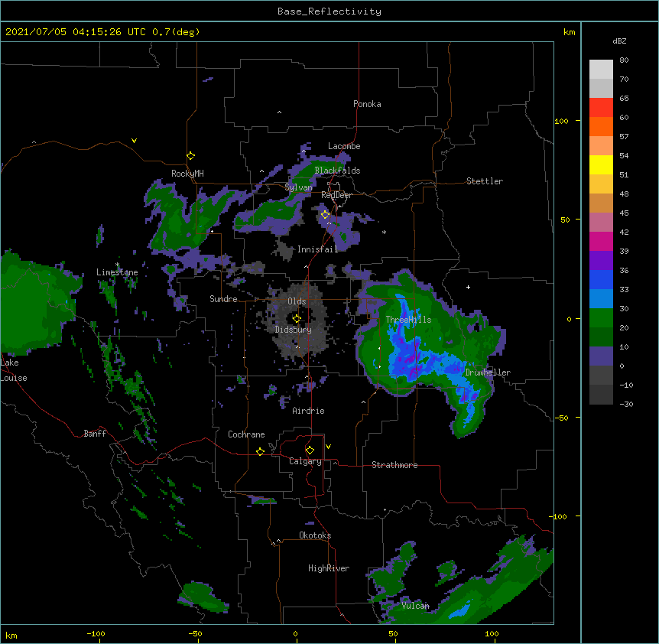Image resolution: width=659 pixels, height=644 pixels.
Task: Click the RedDeer city label
Action: click(336, 195)
